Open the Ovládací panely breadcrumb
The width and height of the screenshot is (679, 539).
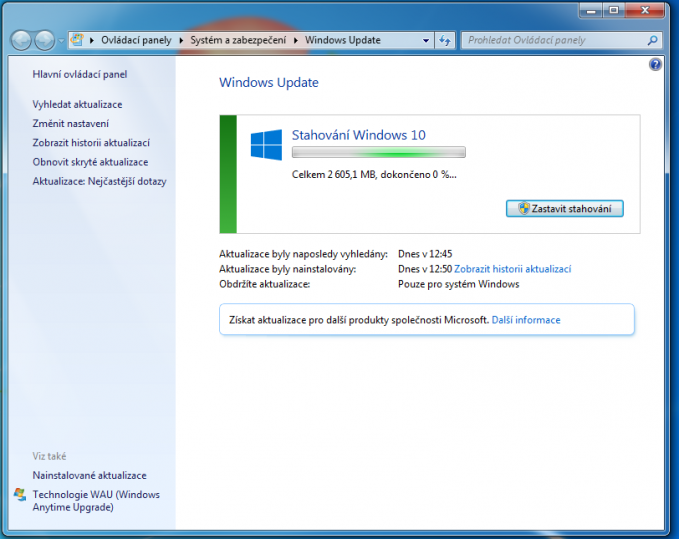136,40
